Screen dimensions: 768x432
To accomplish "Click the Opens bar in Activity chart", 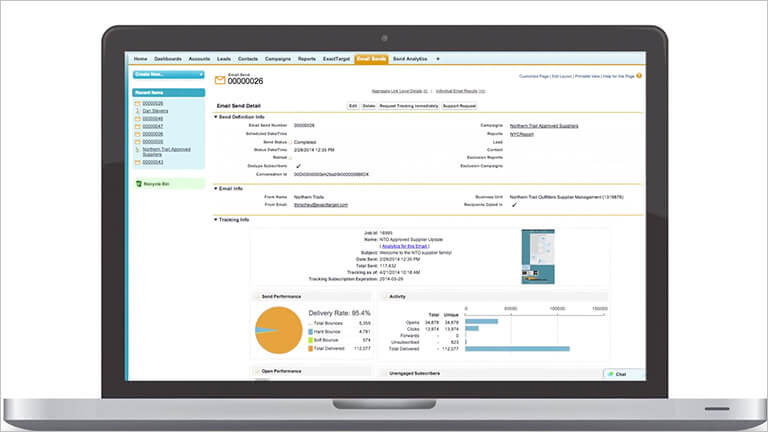I will (x=481, y=321).
